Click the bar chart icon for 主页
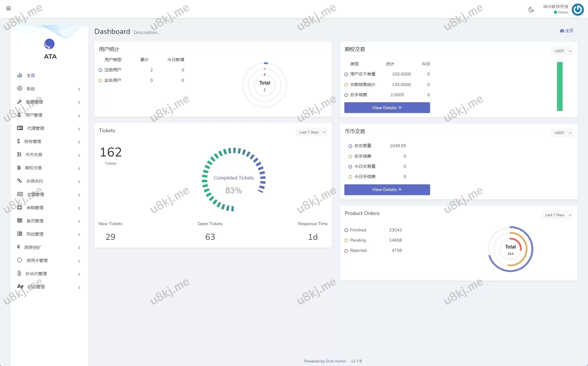 [20, 75]
